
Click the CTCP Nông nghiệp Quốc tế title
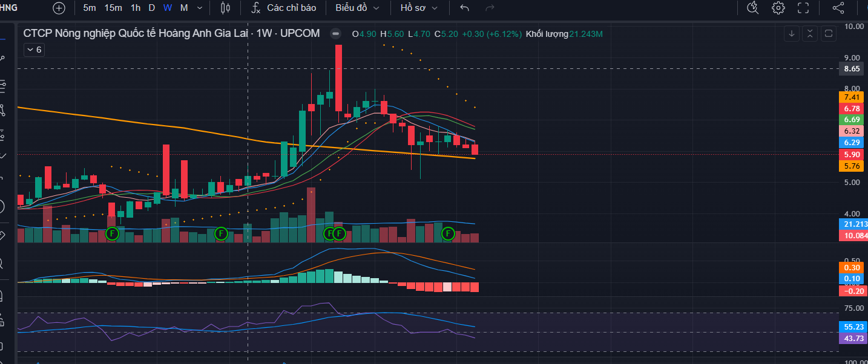click(137, 33)
